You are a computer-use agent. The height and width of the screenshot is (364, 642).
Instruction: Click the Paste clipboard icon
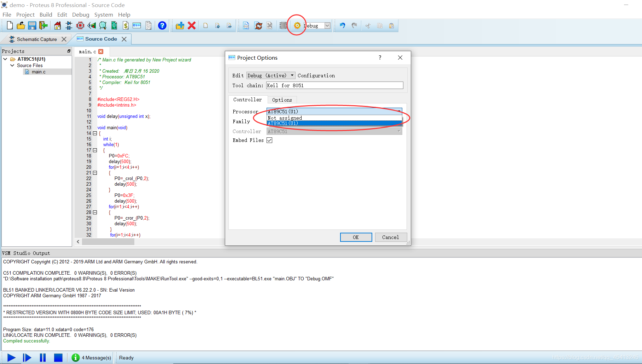pyautogui.click(x=392, y=25)
